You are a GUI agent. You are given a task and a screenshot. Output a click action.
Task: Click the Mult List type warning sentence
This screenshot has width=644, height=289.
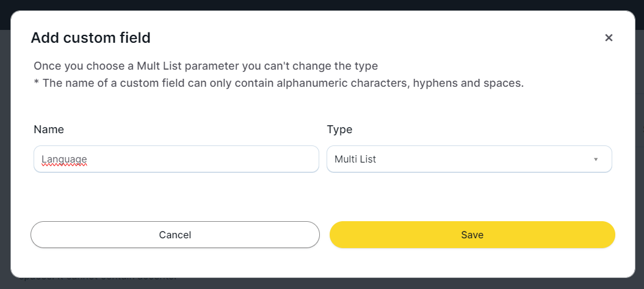[x=206, y=66]
